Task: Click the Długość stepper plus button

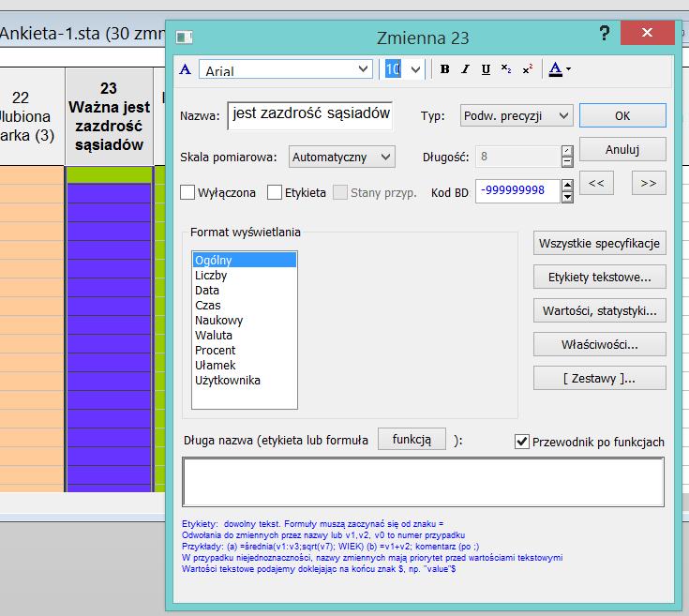Action: (x=567, y=151)
